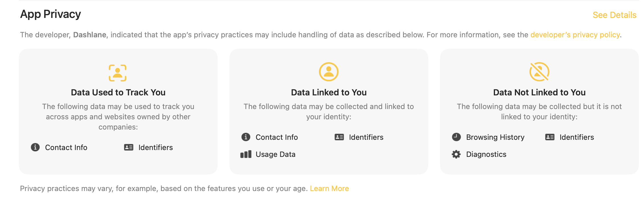The height and width of the screenshot is (201, 644).
Task: Select the Data Used to Track You heading
Action: pos(118,93)
